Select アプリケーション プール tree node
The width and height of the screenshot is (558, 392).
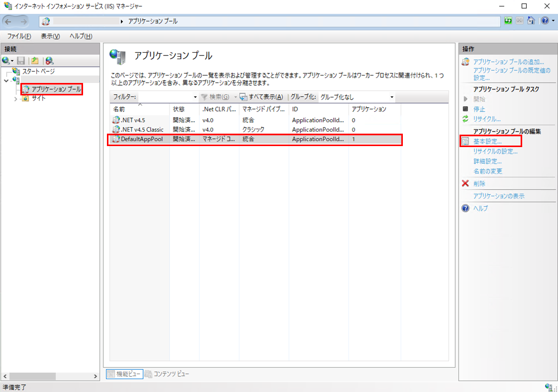click(57, 89)
